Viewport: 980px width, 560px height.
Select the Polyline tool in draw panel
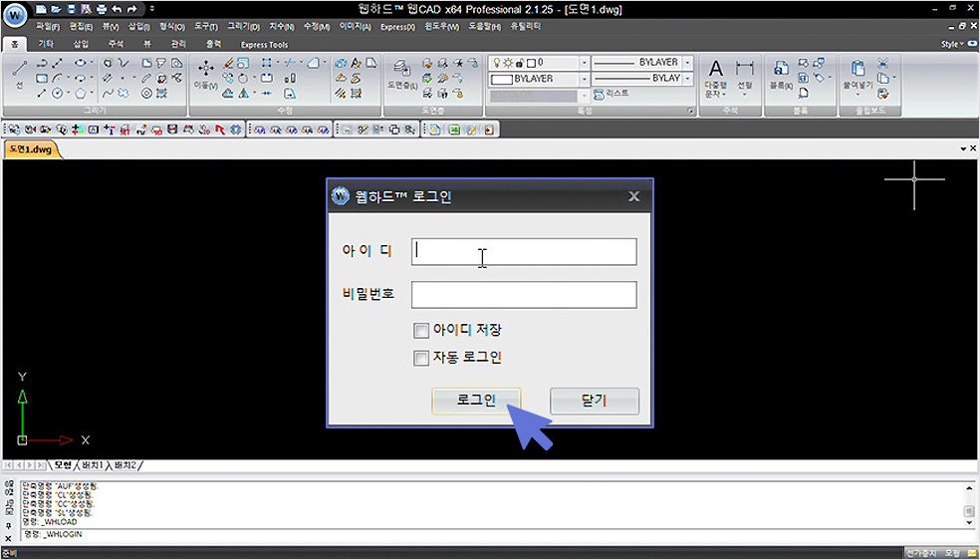coord(42,64)
